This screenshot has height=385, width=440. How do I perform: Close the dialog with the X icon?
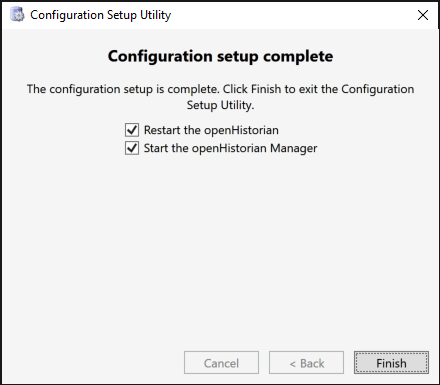click(423, 15)
